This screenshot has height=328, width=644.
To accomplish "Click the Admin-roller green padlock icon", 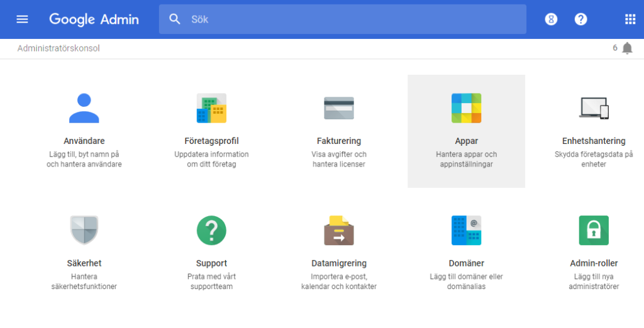I will point(594,230).
